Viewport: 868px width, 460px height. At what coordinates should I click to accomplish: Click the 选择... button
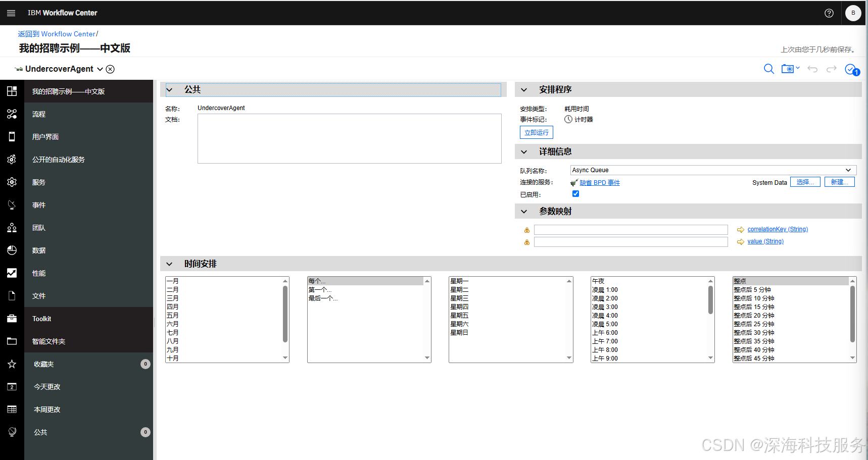coord(805,182)
